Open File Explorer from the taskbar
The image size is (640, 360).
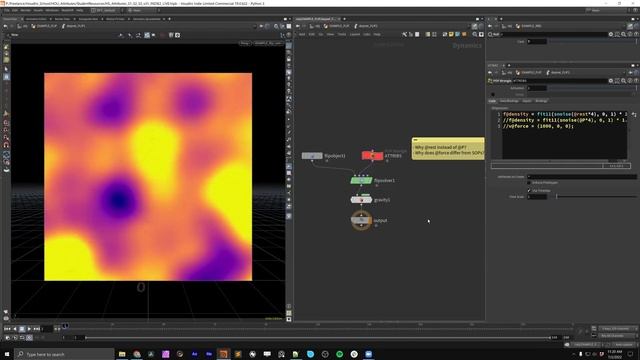pyautogui.click(x=122, y=354)
